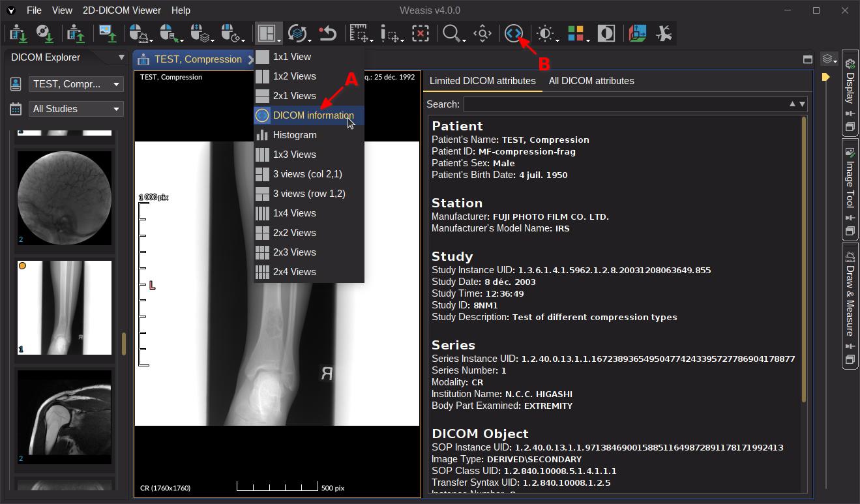Select the TEST, Compression viewer tab

click(x=194, y=59)
